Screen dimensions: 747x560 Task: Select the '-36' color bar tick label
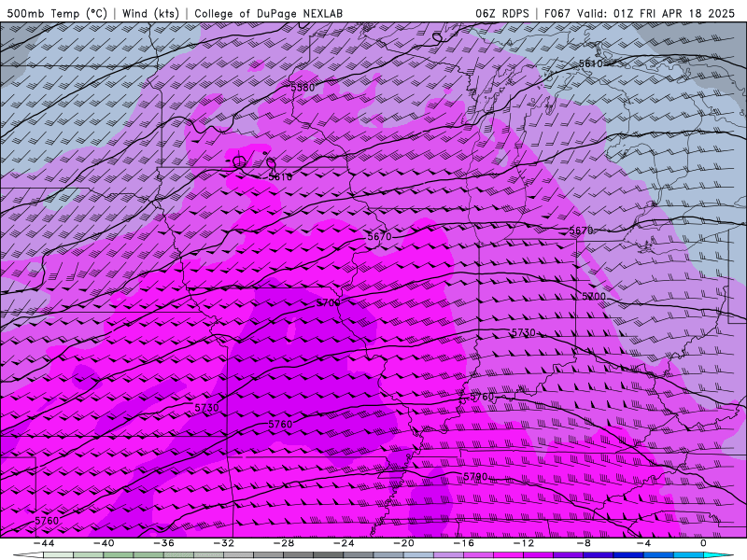(x=164, y=543)
